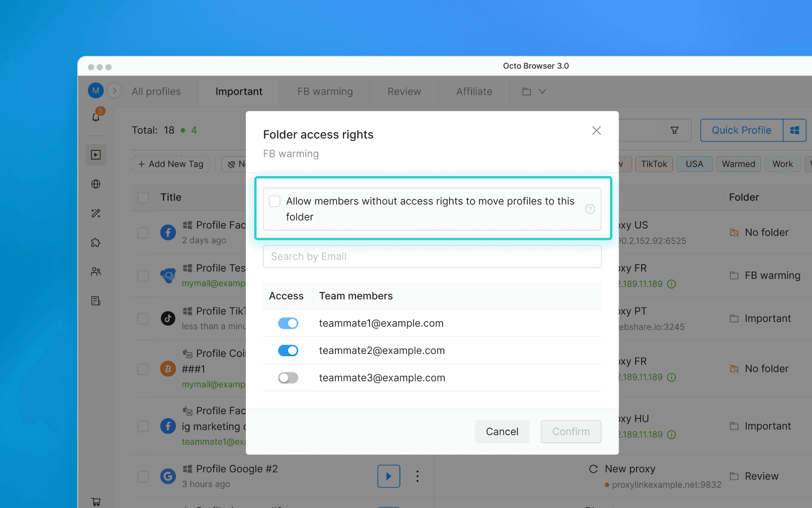Open the proxies globe icon in sidebar
This screenshot has width=812, height=508.
point(96,184)
